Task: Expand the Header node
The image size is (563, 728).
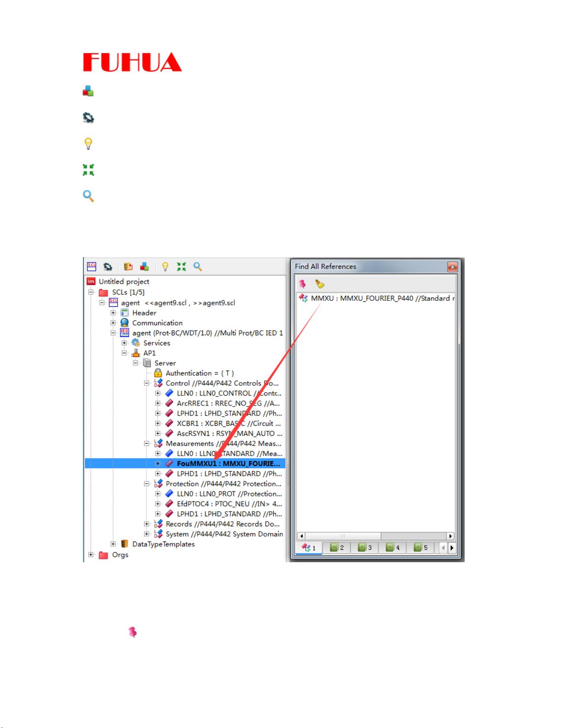Action: pyautogui.click(x=113, y=313)
